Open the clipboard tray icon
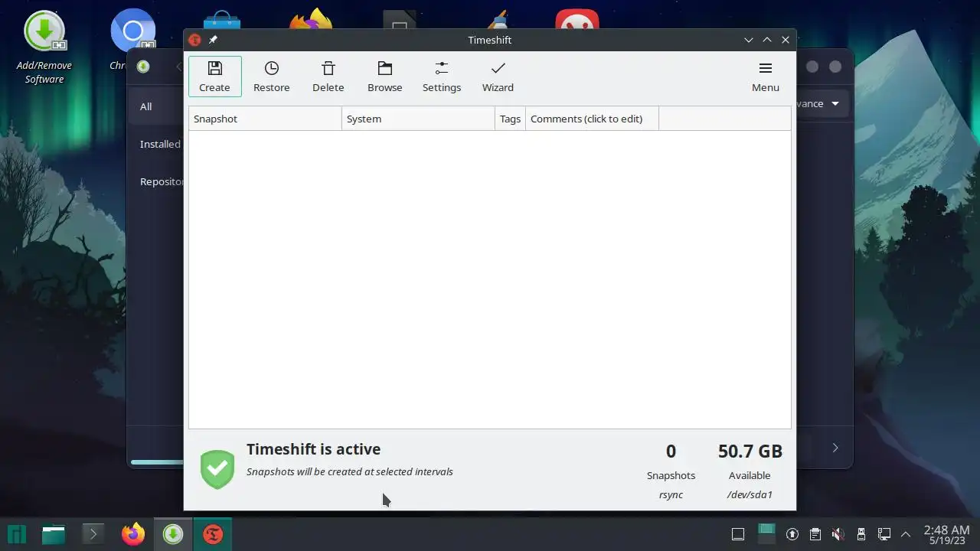The height and width of the screenshot is (551, 980). 815,534
